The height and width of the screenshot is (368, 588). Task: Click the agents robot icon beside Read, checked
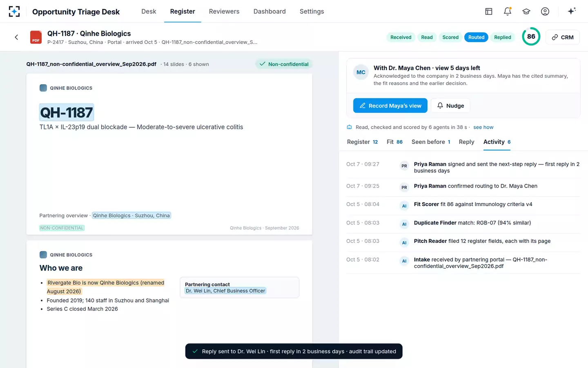pos(350,127)
